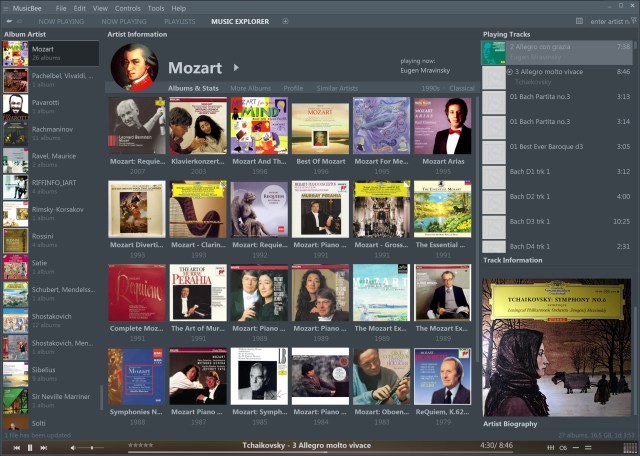640x456 pixels.
Task: Open the artist Profile link
Action: coord(293,88)
